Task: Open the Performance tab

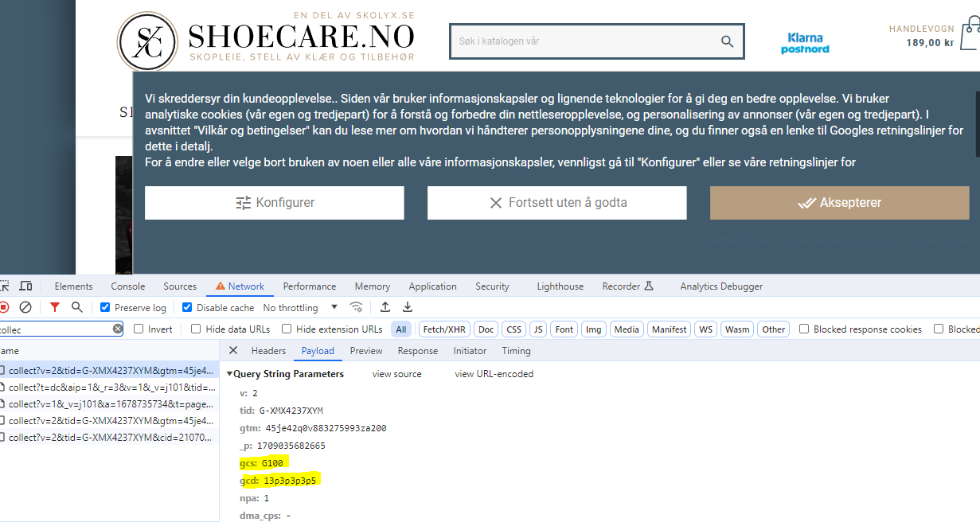Action: click(310, 286)
